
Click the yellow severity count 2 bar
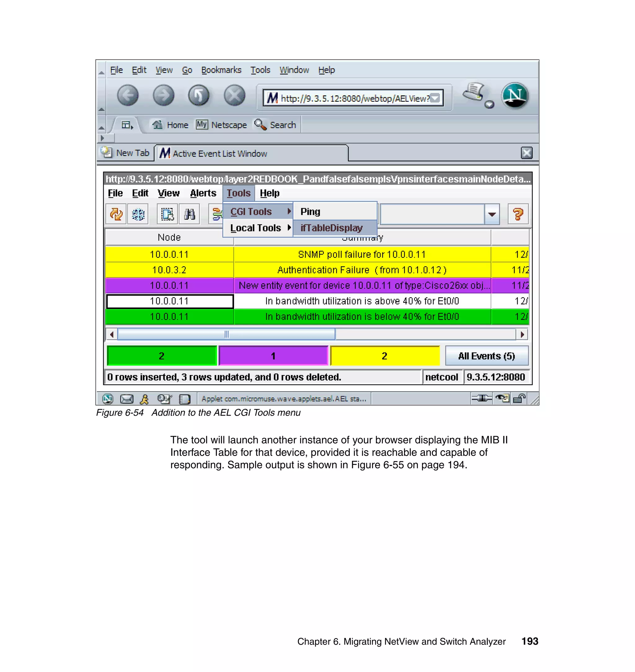pos(385,356)
